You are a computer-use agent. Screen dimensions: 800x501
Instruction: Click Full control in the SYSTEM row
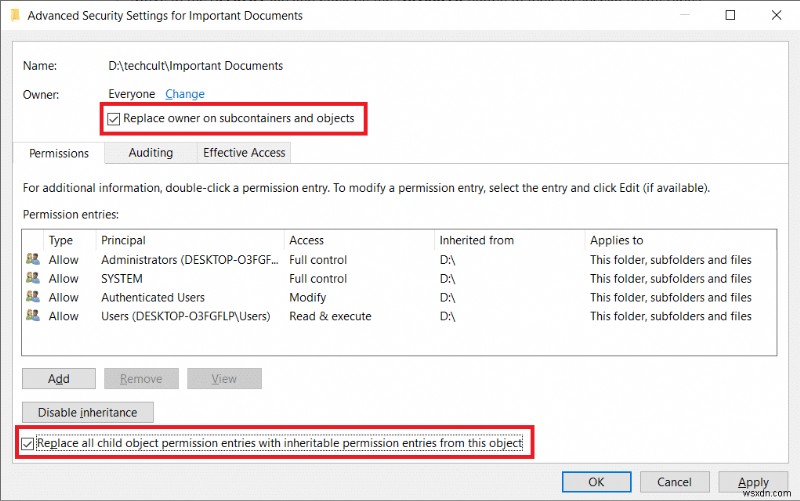318,279
